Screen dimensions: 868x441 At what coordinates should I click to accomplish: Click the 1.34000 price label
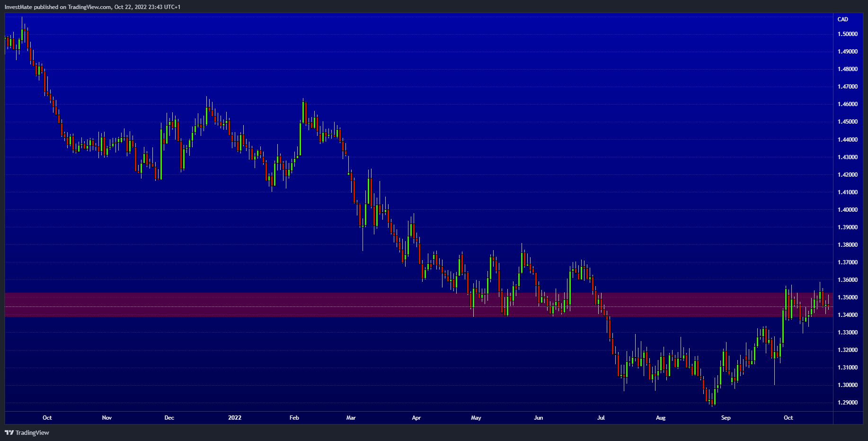(848, 315)
